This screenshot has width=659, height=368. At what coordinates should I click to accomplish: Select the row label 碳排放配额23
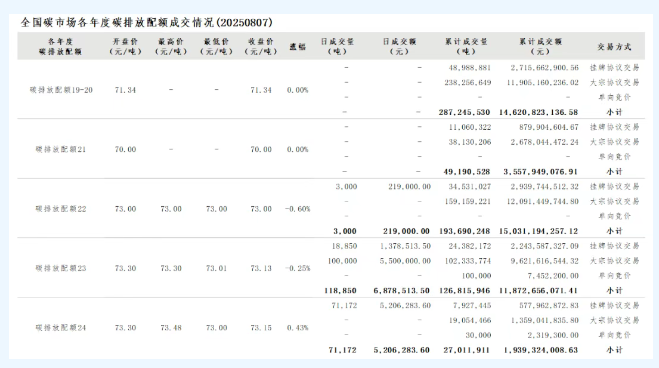61,268
